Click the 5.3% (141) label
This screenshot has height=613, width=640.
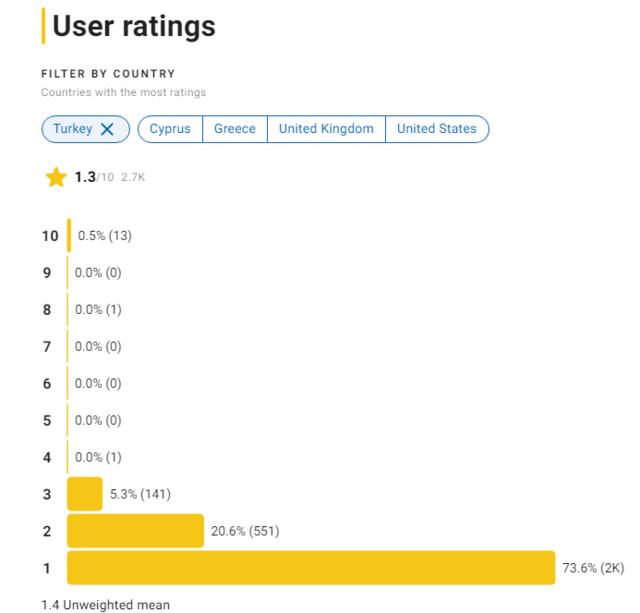click(x=141, y=494)
